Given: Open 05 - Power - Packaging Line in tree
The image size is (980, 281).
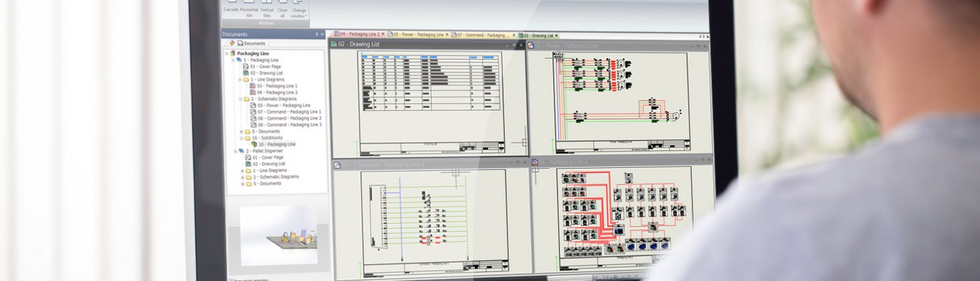Looking at the screenshot, I should tap(280, 105).
